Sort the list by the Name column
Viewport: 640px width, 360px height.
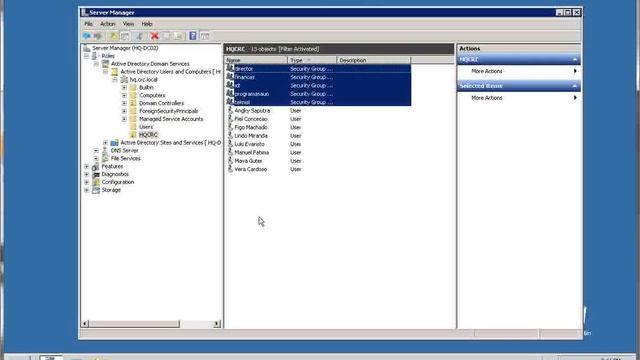click(256, 60)
